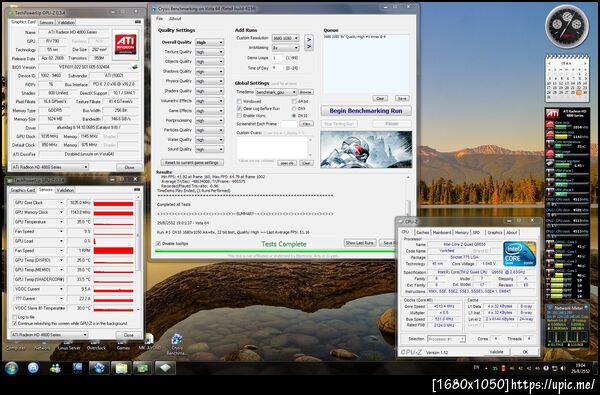This screenshot has height=395, width=600.
Task: Open Validation tab in top GPU-Z window
Action: [x=65, y=22]
